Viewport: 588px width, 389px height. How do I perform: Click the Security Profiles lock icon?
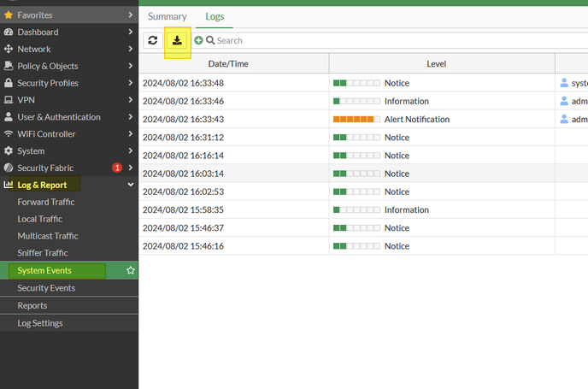pos(9,83)
